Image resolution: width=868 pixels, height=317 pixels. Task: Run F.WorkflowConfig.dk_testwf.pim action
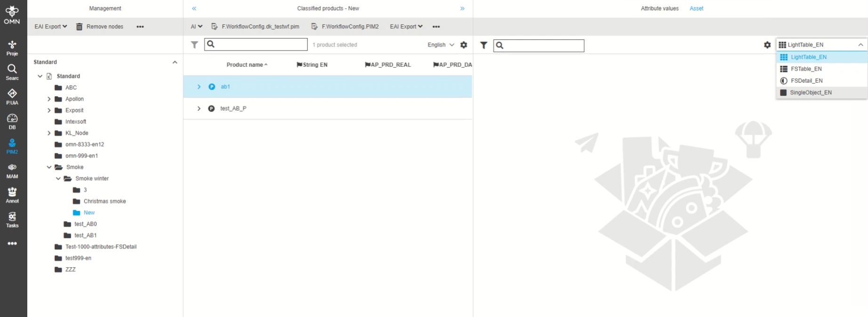[256, 27]
